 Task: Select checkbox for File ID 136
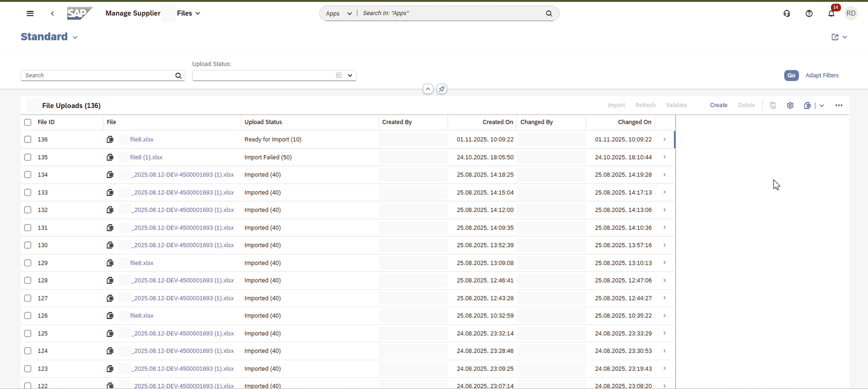[x=28, y=139]
